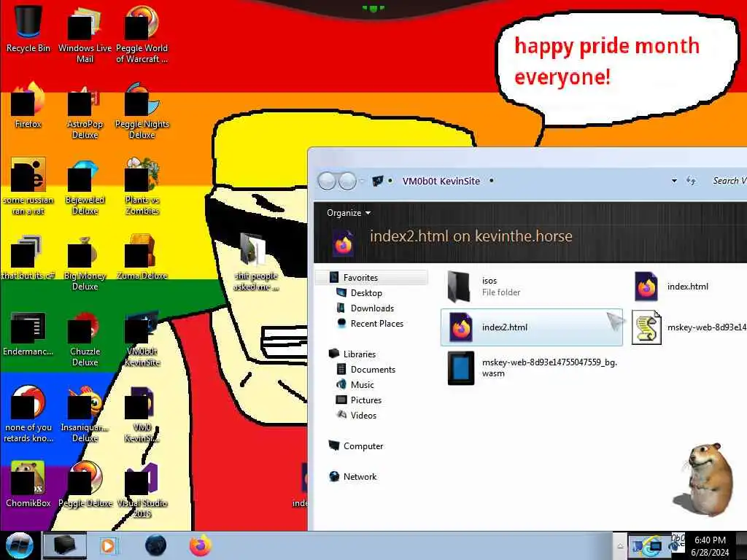Open the Windows Start menu
This screenshot has width=747, height=560.
[x=20, y=545]
